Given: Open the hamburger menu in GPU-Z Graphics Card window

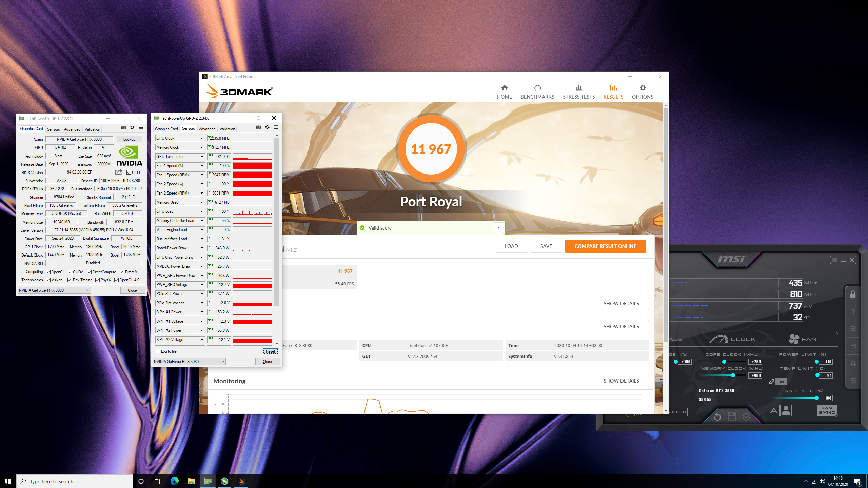Looking at the screenshot, I should 141,127.
